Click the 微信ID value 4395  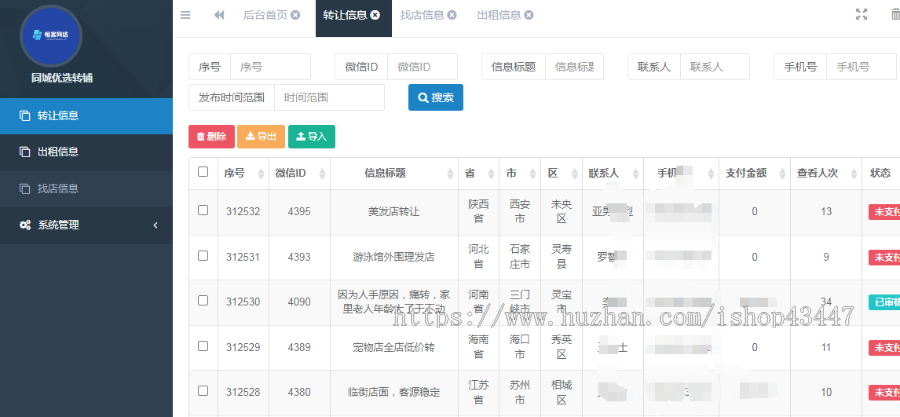pos(299,212)
